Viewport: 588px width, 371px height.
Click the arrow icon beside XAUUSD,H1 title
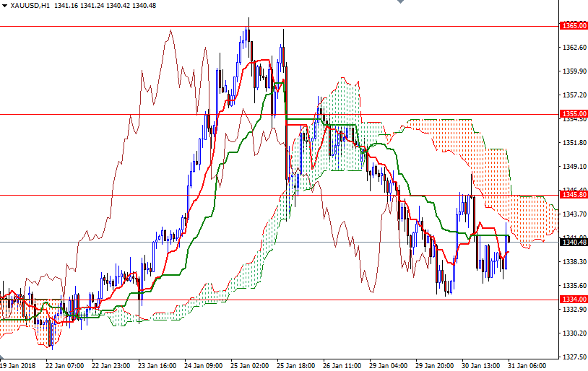click(5, 5)
